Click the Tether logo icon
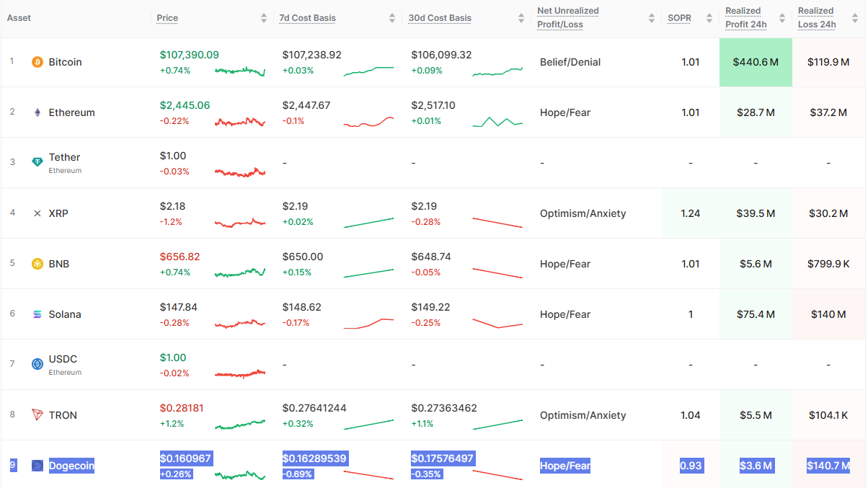 point(37,163)
